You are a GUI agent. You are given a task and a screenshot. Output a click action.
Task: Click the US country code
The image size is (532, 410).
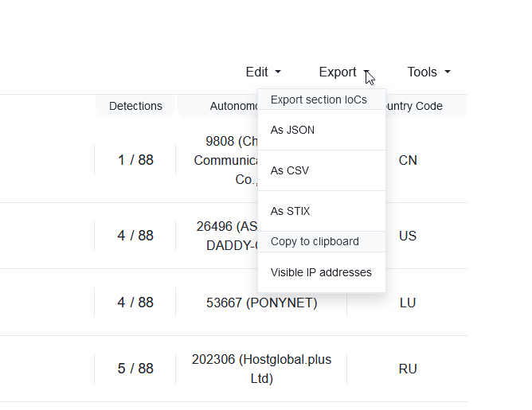pyautogui.click(x=408, y=236)
